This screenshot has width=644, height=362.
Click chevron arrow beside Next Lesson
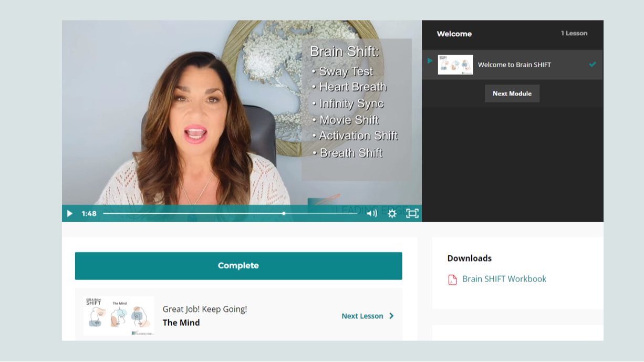coord(391,316)
